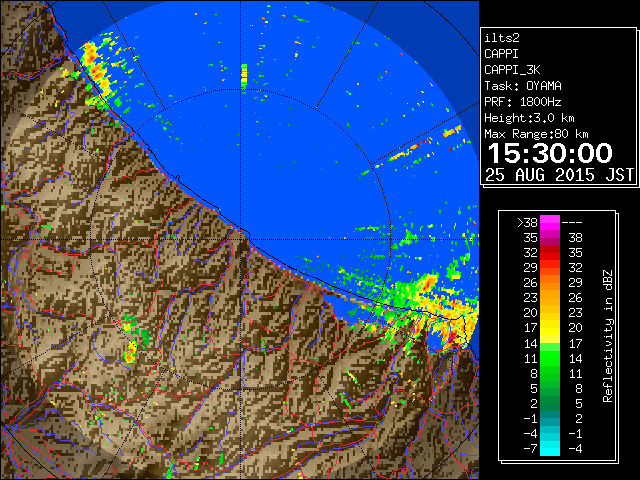
Task: Pick the magenta >38 dBZ legend swatch
Action: [549, 222]
